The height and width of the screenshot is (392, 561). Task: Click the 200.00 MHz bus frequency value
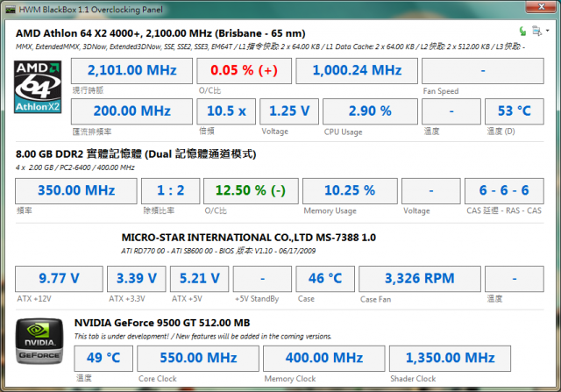coord(131,111)
